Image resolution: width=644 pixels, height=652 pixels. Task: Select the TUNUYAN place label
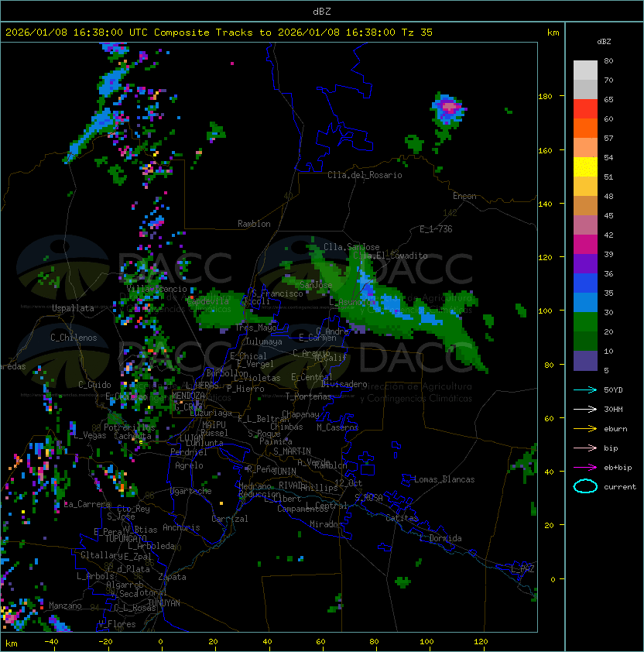tap(164, 603)
